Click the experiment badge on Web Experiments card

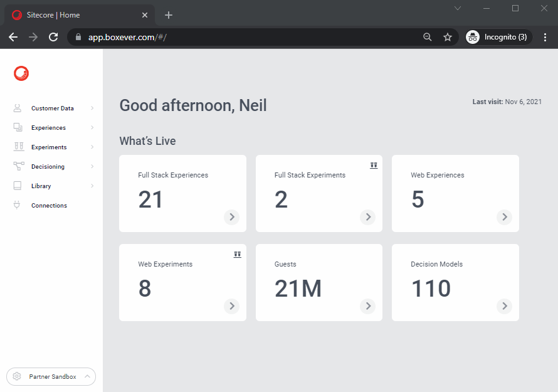[238, 254]
